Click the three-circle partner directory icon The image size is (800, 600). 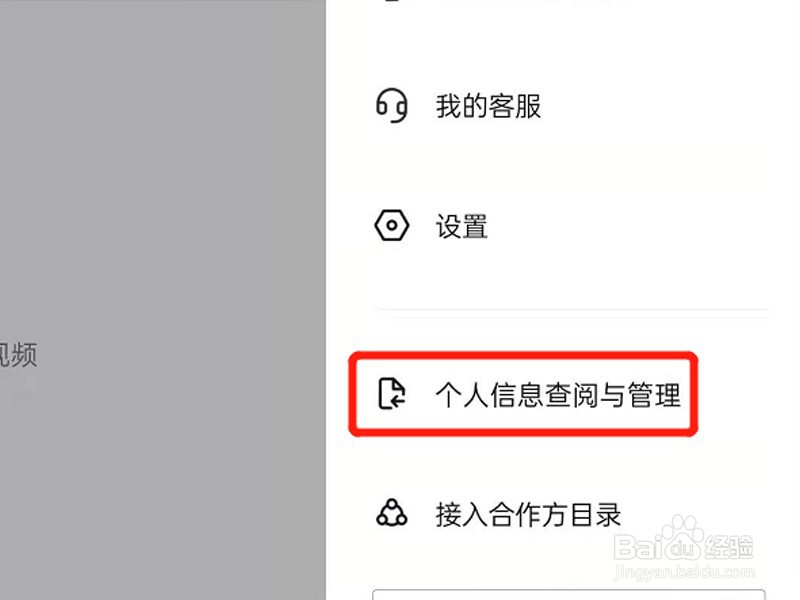tap(392, 513)
